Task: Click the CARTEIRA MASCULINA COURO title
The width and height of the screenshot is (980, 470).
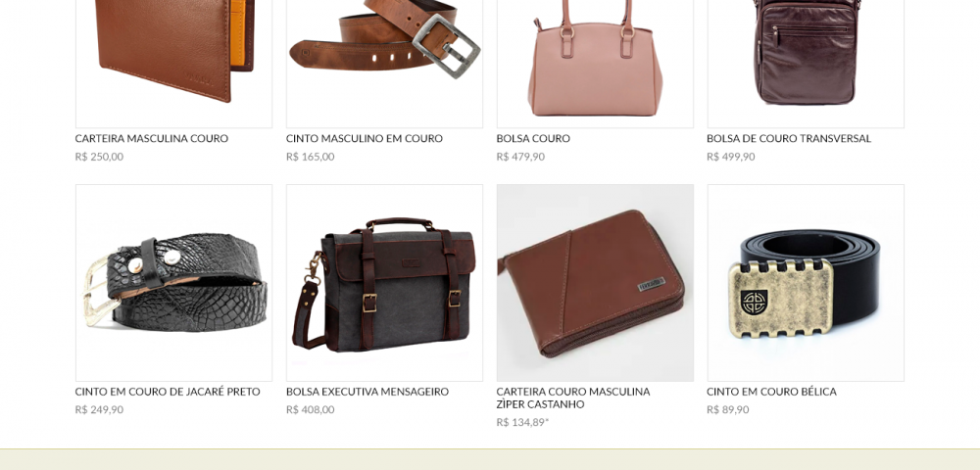Action: tap(152, 139)
